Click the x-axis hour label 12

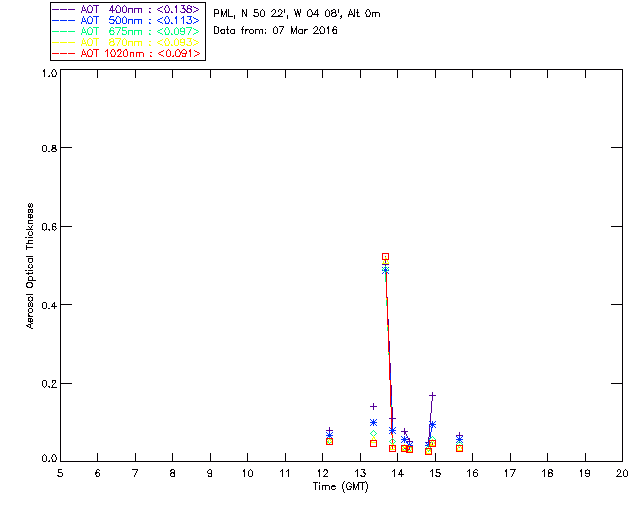click(322, 473)
